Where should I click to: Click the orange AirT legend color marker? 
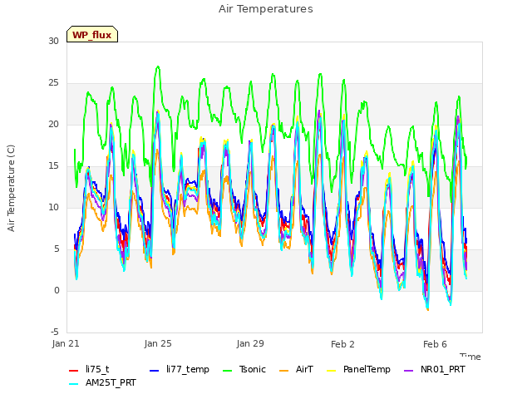click(283, 371)
